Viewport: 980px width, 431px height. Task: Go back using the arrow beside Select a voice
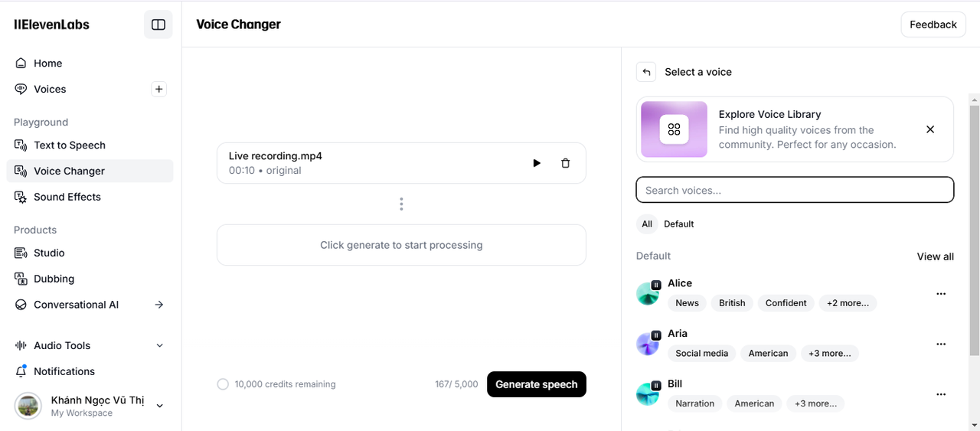[646, 72]
